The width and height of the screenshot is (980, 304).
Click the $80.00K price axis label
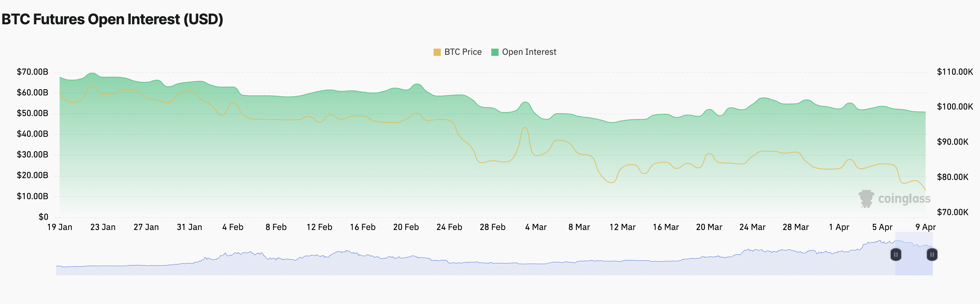click(x=952, y=177)
